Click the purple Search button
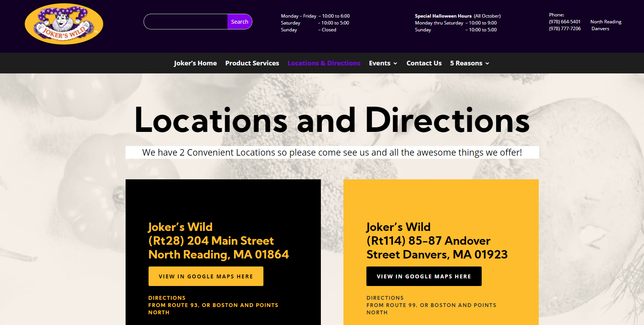This screenshot has height=325, width=644. point(240,22)
